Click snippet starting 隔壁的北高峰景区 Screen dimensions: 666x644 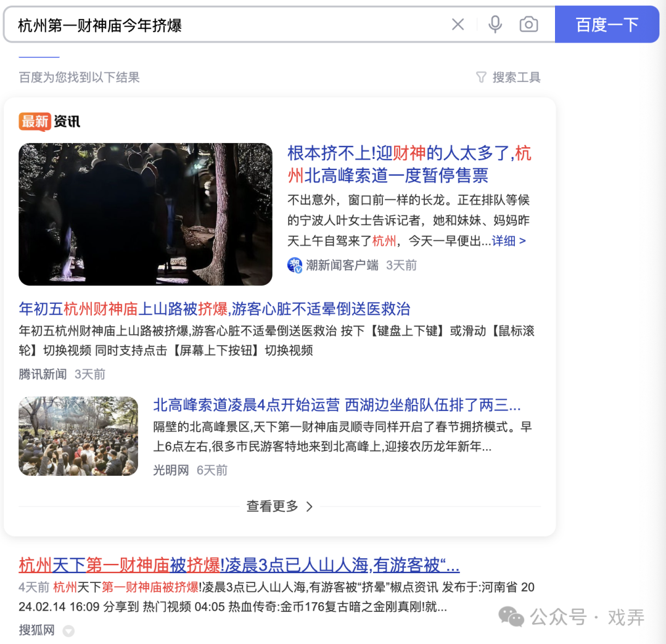342,436
